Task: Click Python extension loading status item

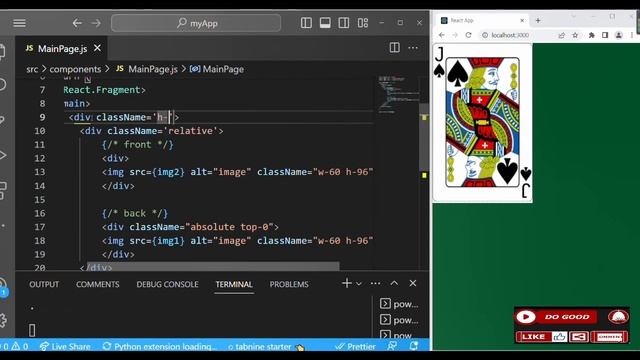Action: tap(160, 347)
